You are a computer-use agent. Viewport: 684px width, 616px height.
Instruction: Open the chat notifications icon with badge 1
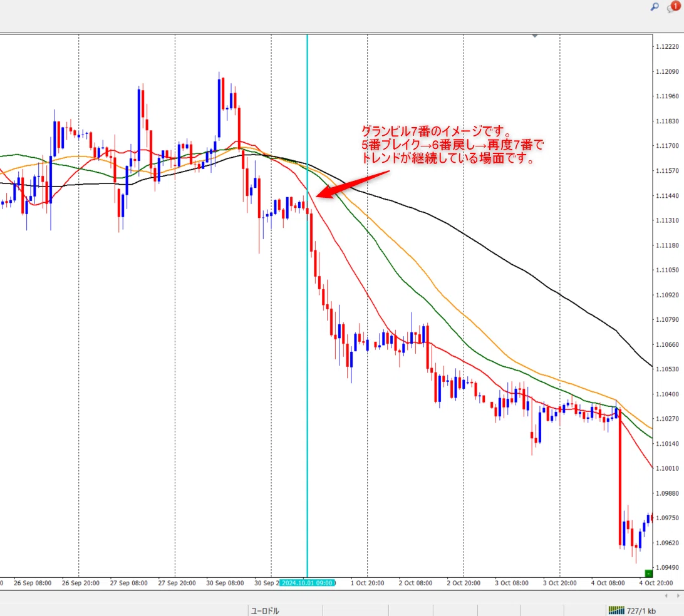pyautogui.click(x=673, y=7)
